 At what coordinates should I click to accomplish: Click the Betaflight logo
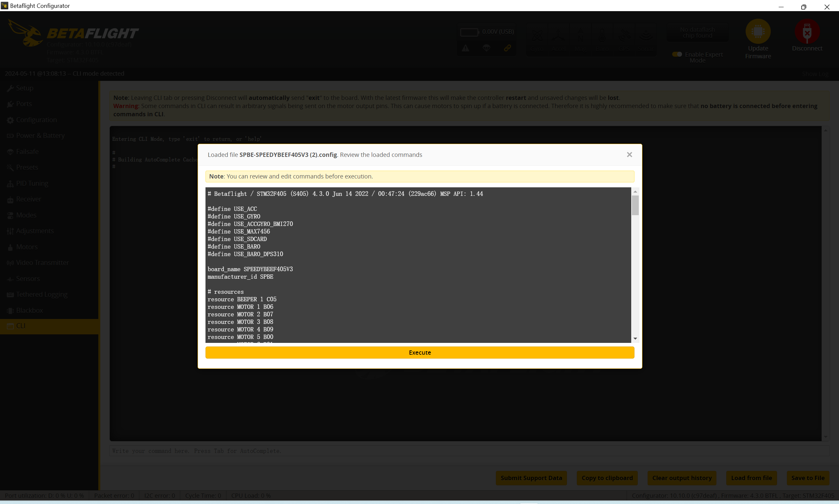[x=73, y=33]
